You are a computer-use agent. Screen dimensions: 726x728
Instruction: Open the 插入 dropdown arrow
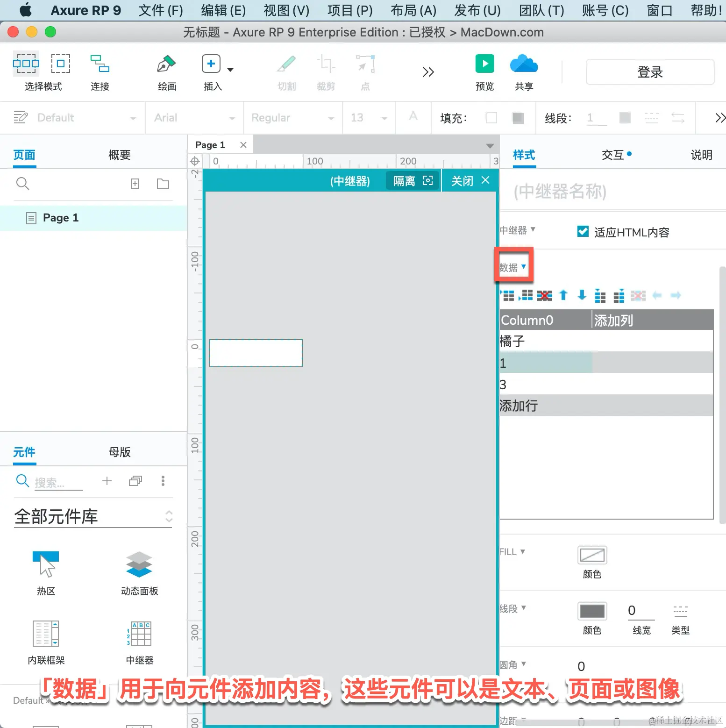(230, 70)
